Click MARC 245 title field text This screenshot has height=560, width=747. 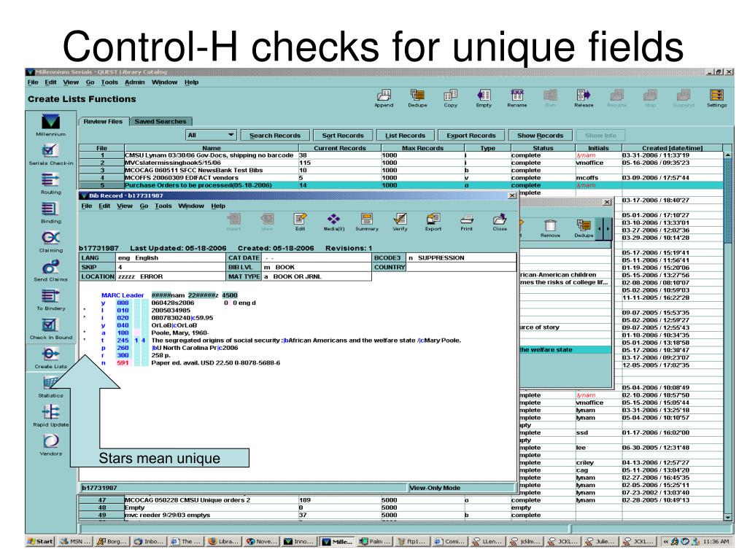pos(306,341)
